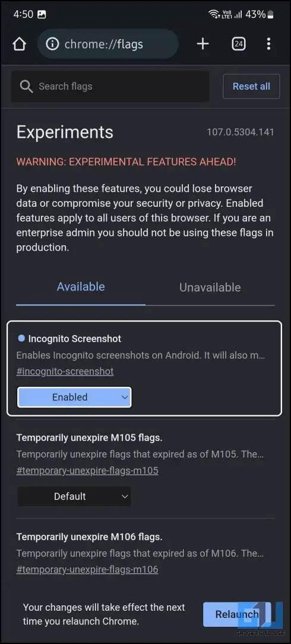Tap the home icon in Chrome toolbar
Image resolution: width=291 pixels, height=644 pixels.
coord(19,44)
